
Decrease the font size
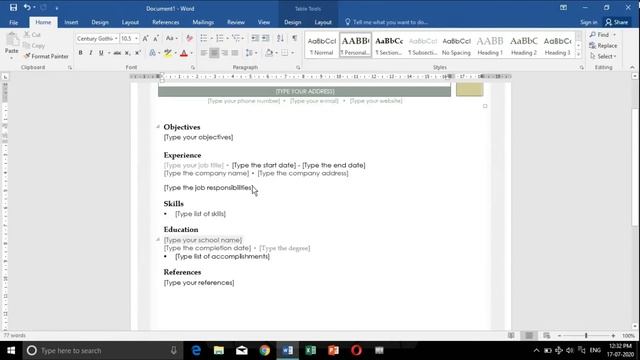(156, 38)
